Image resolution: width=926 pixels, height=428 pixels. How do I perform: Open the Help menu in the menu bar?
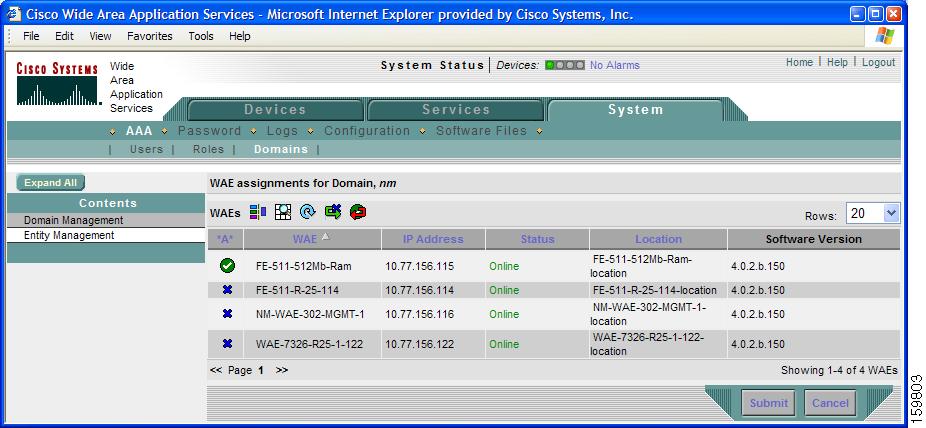[240, 36]
